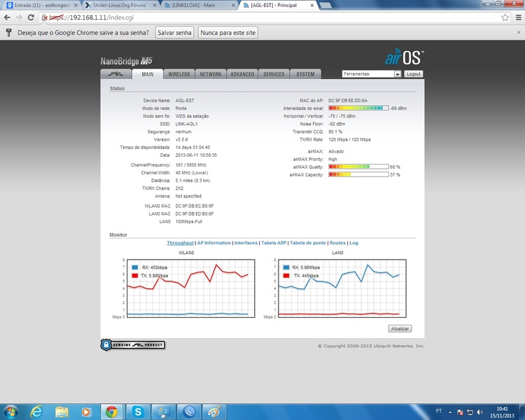Click the insecure https warning icon
Screen dimensions: 525x420
tap(45, 17)
